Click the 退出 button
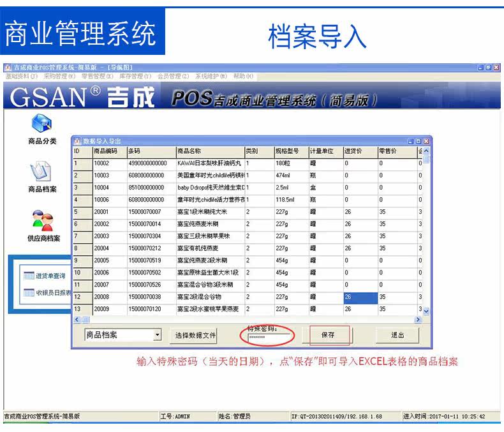This screenshot has width=504, height=432. (x=397, y=335)
